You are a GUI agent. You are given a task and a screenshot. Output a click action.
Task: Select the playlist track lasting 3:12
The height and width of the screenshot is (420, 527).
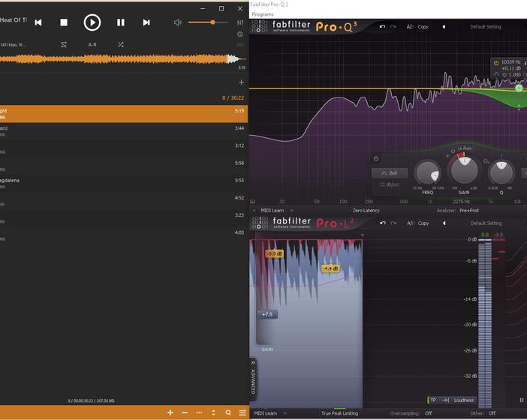pos(124,148)
